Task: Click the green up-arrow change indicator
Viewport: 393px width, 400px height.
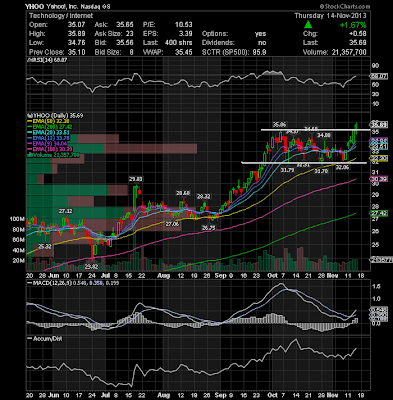Action: click(x=308, y=24)
